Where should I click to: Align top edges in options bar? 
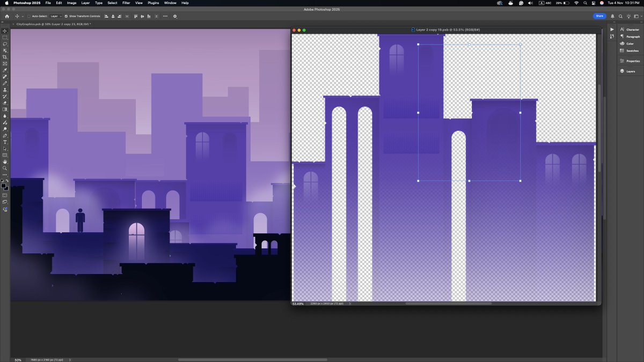135,16
